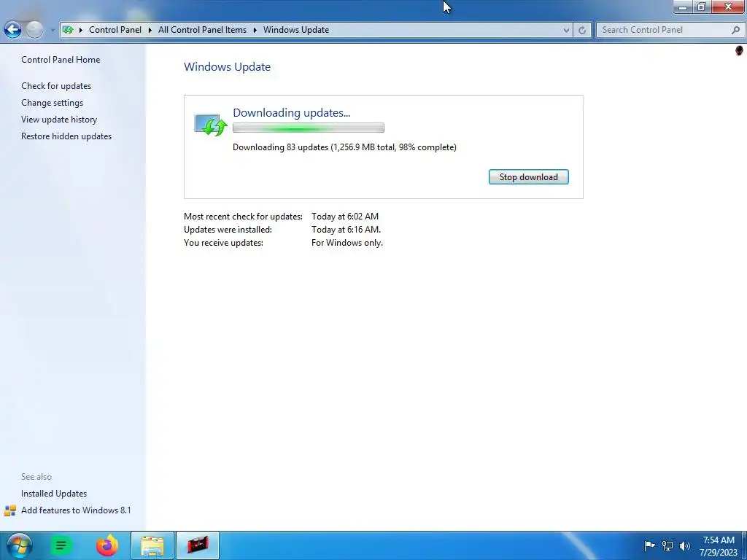This screenshot has width=747, height=560.
Task: Click the Downloading 83 updates status text
Action: click(344, 147)
